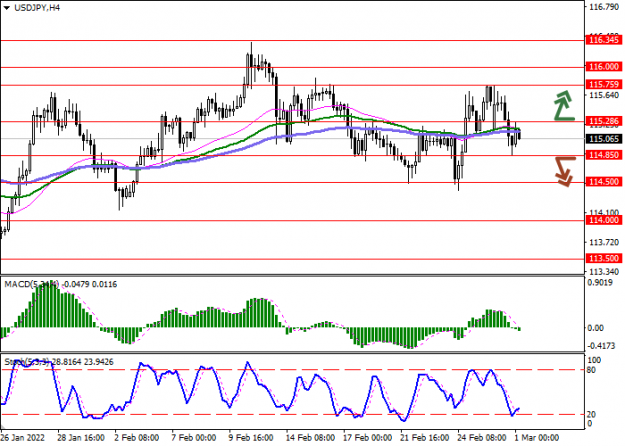The width and height of the screenshot is (625, 446).
Task: Click the 21 Feb 16:00 time label
Action: coord(425,438)
